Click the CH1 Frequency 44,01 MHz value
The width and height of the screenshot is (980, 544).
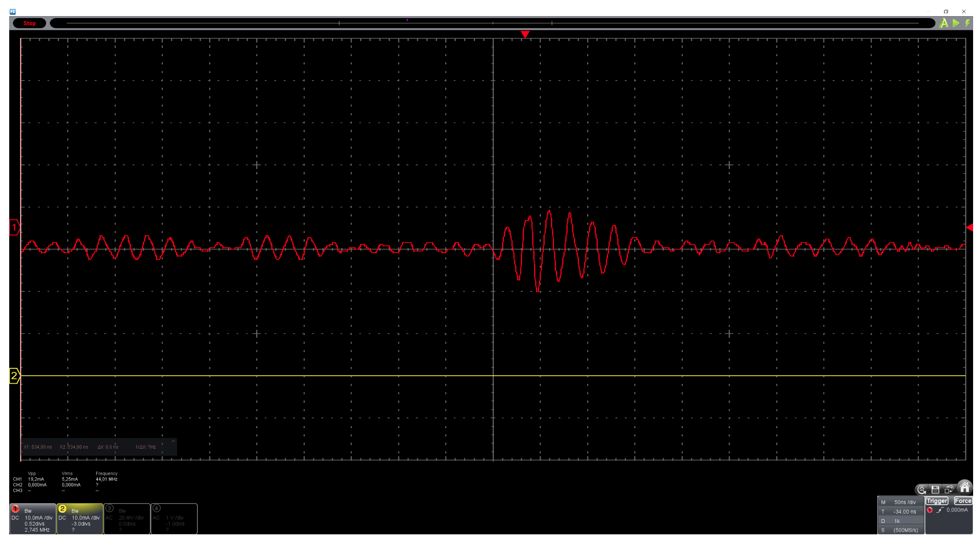(106, 479)
